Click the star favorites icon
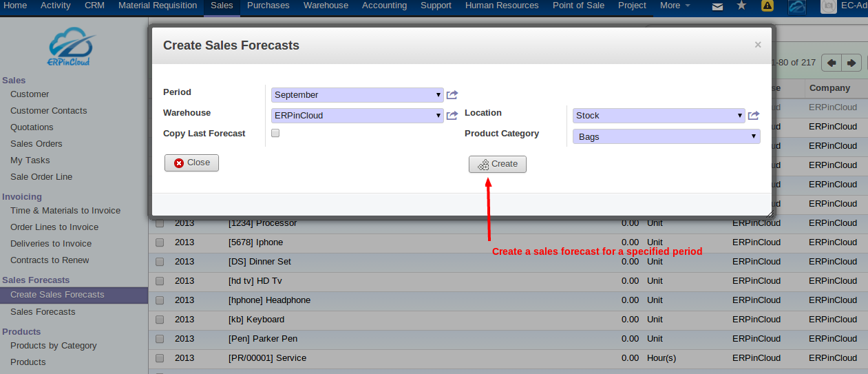 [741, 6]
